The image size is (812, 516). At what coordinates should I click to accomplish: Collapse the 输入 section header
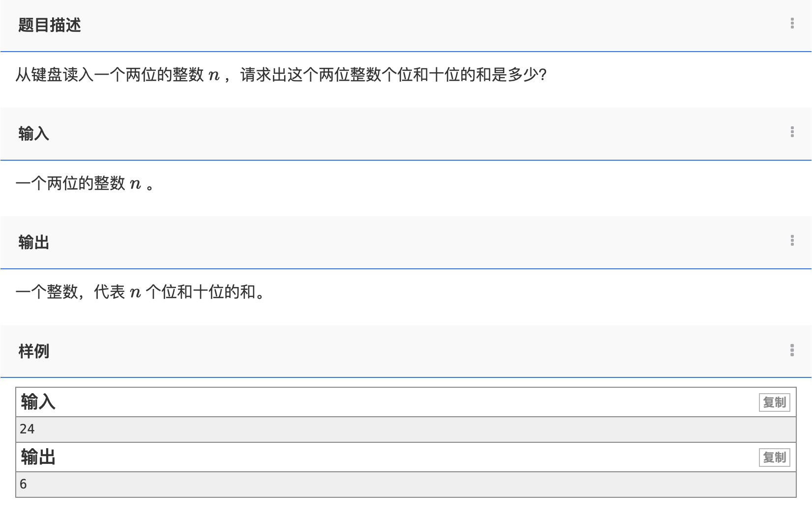pyautogui.click(x=33, y=134)
